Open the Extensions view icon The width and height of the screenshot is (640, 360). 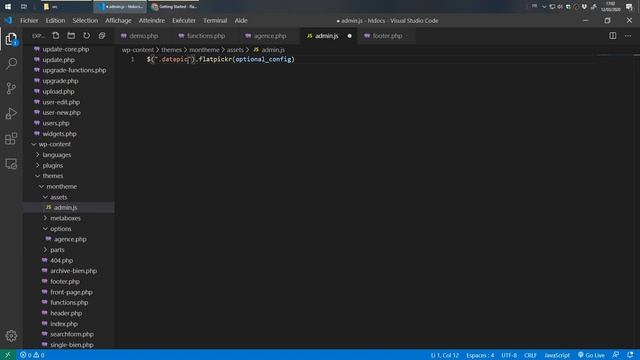[x=11, y=139]
